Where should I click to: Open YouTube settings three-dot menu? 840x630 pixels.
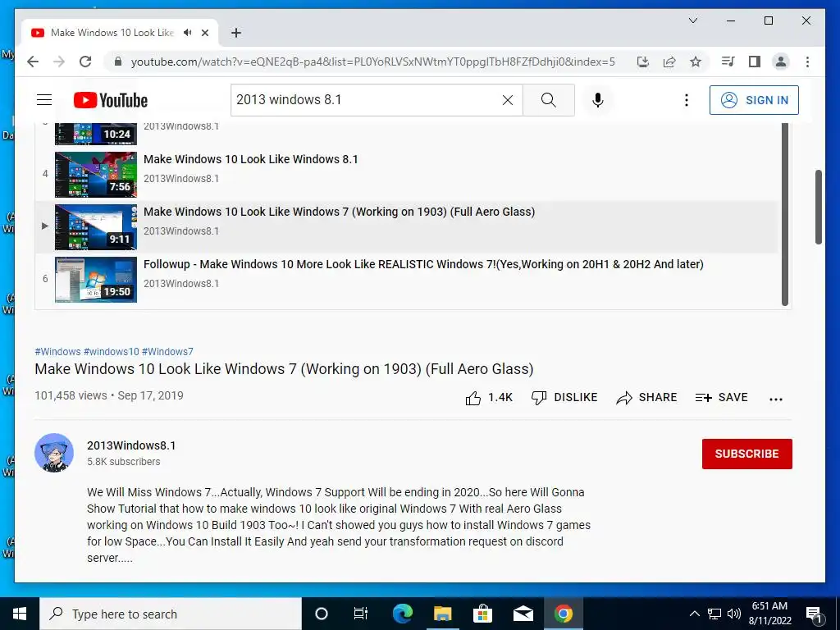pos(687,99)
